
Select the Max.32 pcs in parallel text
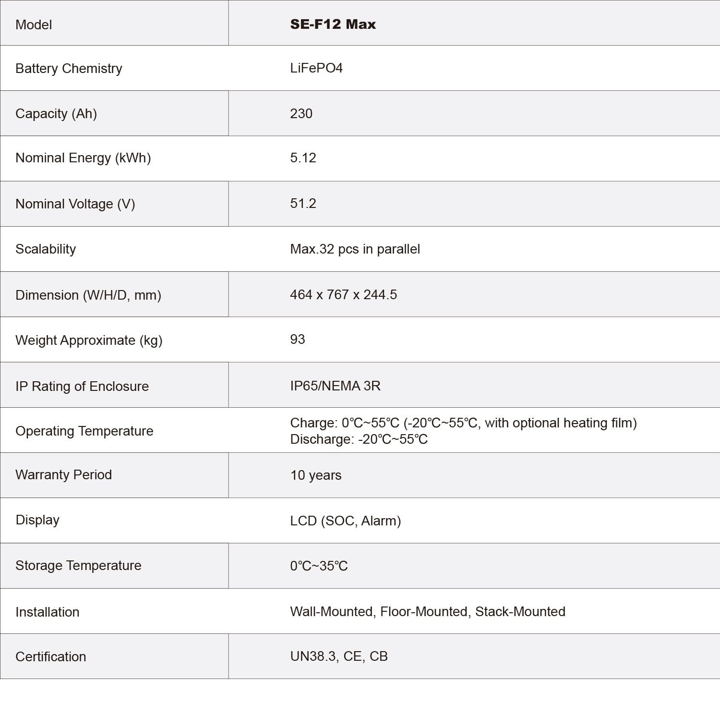pyautogui.click(x=355, y=249)
